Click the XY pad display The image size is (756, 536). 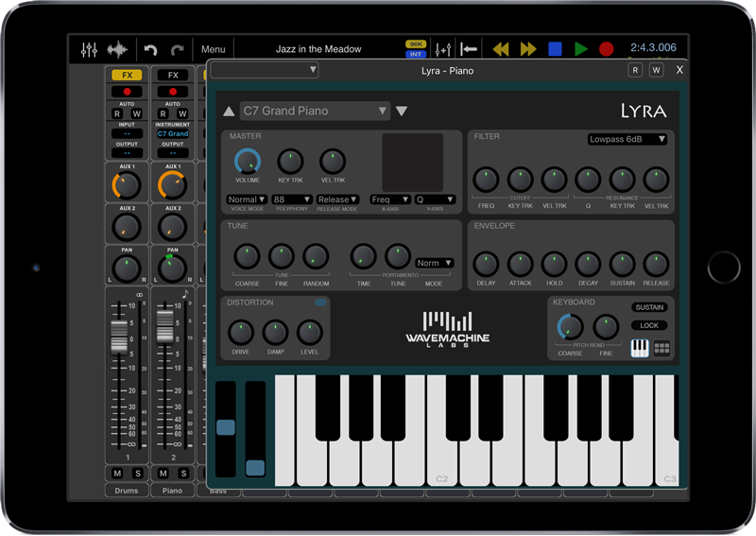tap(413, 163)
